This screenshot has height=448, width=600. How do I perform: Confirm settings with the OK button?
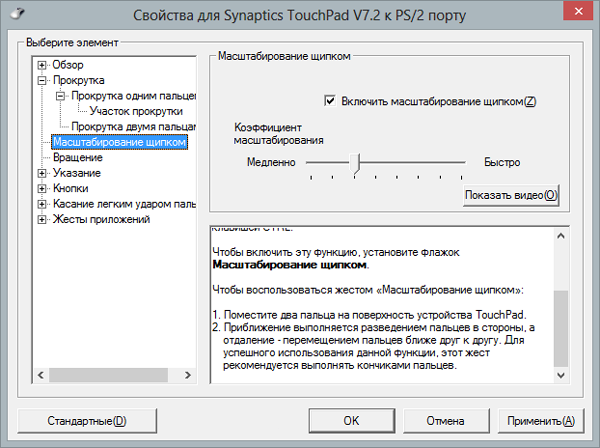351,420
